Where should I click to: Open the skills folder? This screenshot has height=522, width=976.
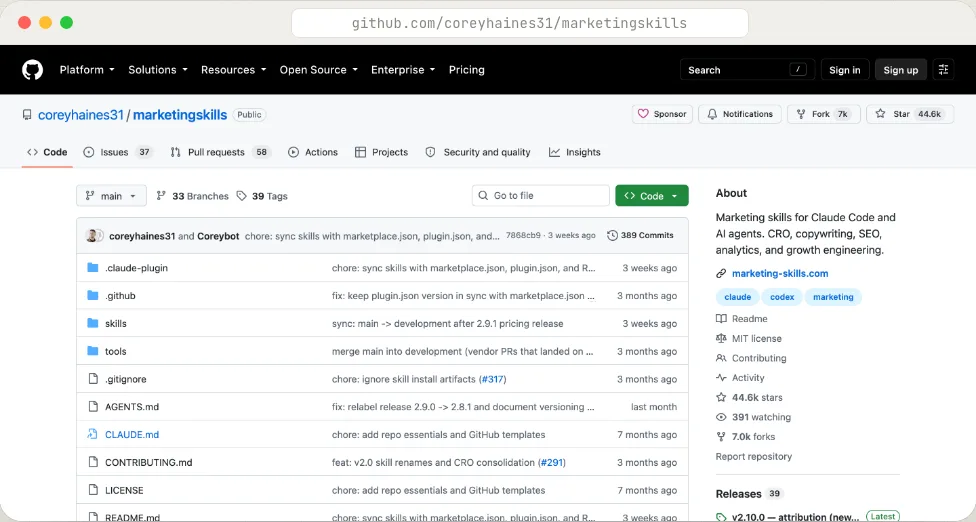coord(116,324)
